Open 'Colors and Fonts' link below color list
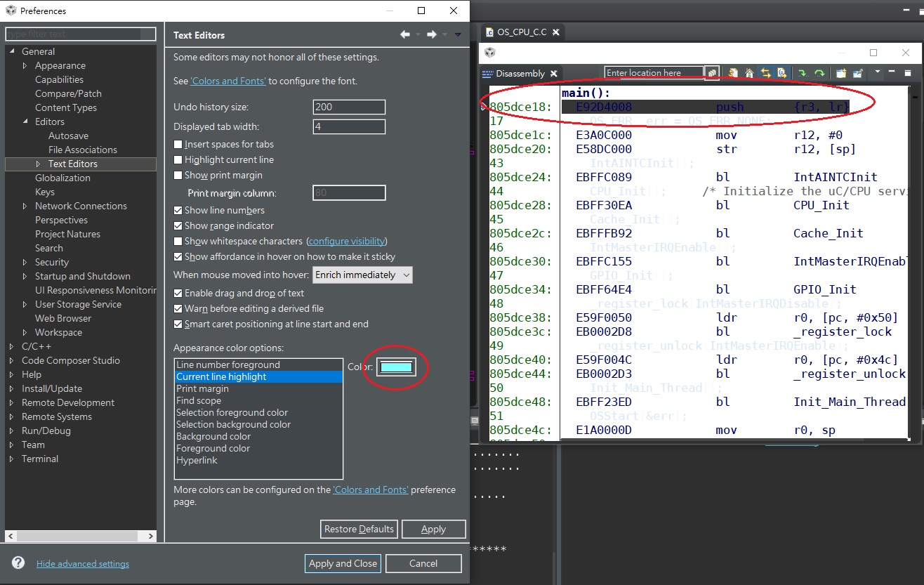The width and height of the screenshot is (924, 585). tap(371, 489)
